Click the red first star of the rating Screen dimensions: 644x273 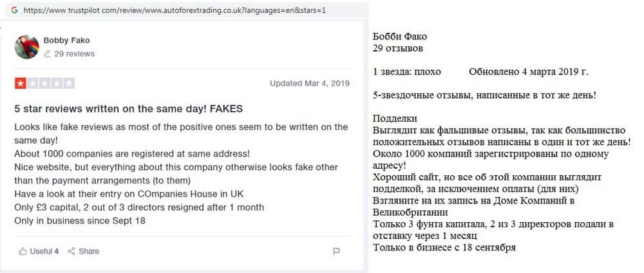(x=20, y=83)
